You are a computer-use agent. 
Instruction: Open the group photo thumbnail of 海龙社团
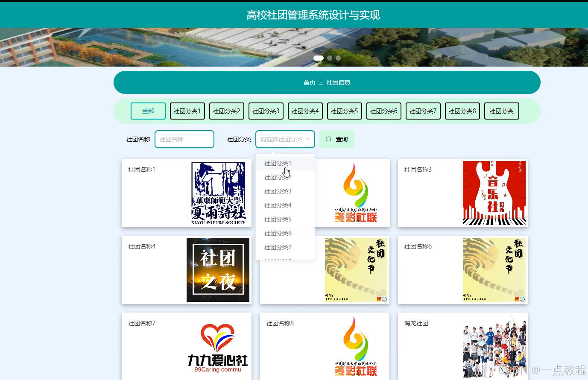(494, 347)
